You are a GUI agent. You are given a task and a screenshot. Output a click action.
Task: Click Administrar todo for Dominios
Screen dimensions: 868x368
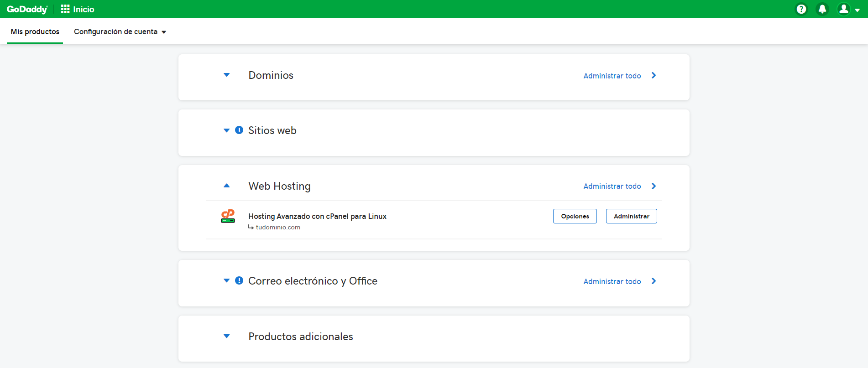click(612, 76)
